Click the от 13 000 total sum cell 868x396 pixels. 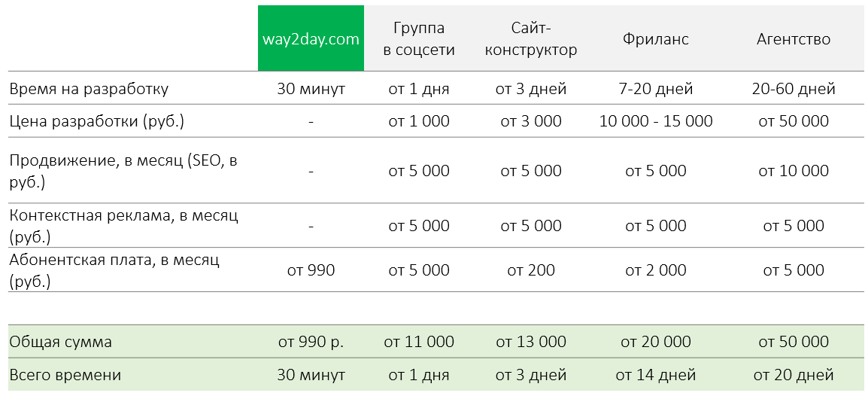tap(531, 342)
